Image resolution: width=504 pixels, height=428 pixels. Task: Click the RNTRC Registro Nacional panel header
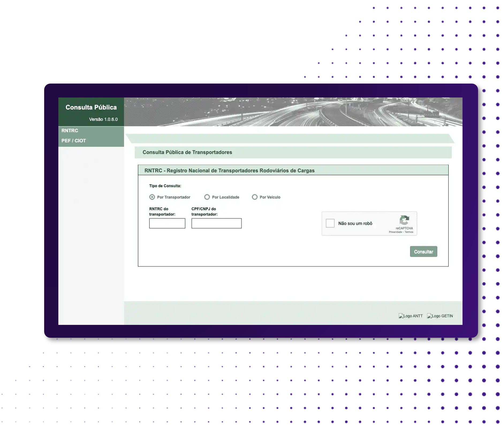293,170
